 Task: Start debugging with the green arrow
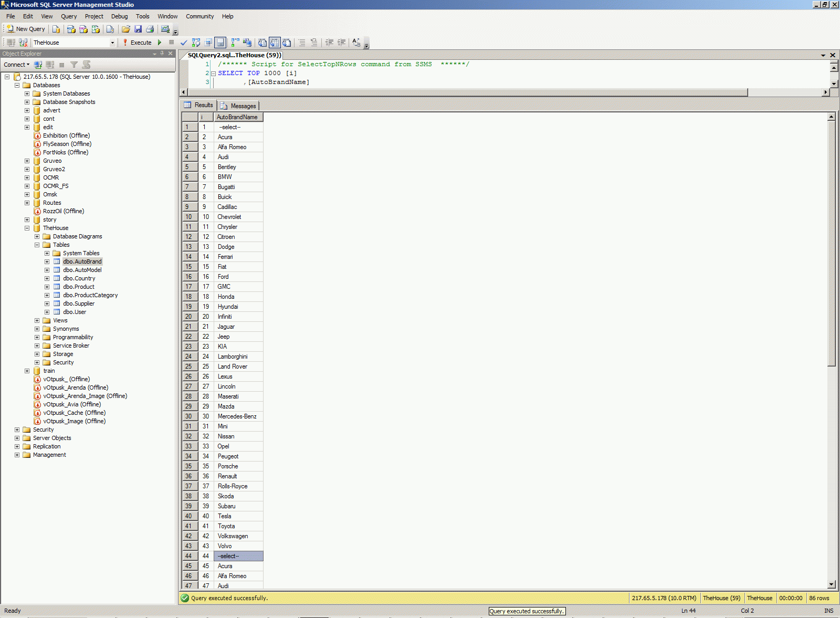point(160,43)
